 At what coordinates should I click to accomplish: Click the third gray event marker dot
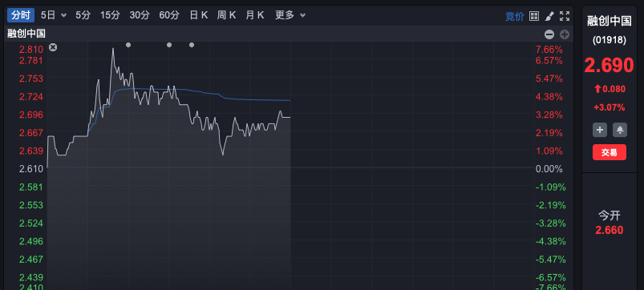(192, 45)
